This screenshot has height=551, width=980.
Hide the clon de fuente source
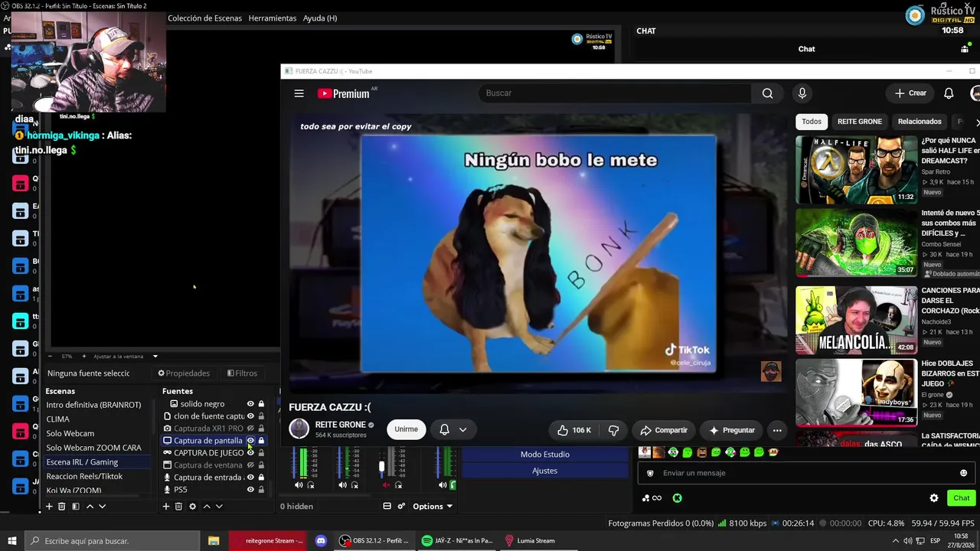click(250, 416)
